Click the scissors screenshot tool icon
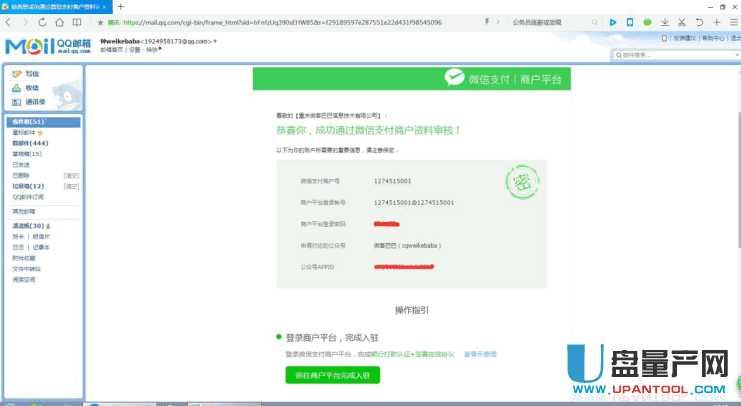 coord(682,22)
